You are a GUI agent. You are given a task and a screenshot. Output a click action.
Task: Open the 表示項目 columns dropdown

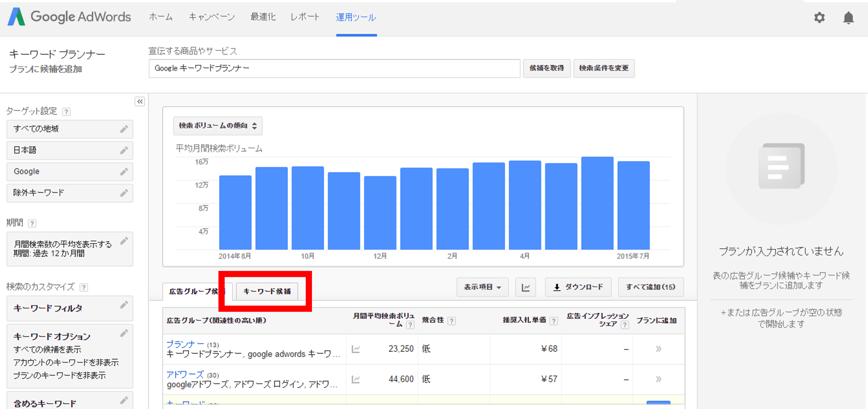[x=483, y=287]
